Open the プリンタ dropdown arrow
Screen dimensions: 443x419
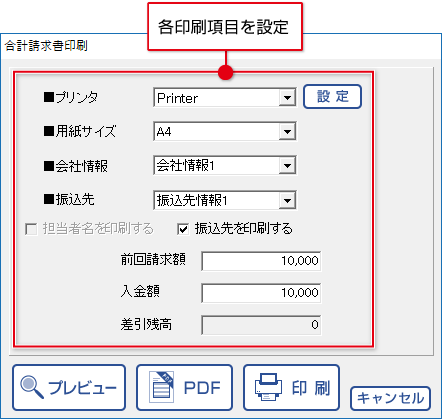[287, 98]
